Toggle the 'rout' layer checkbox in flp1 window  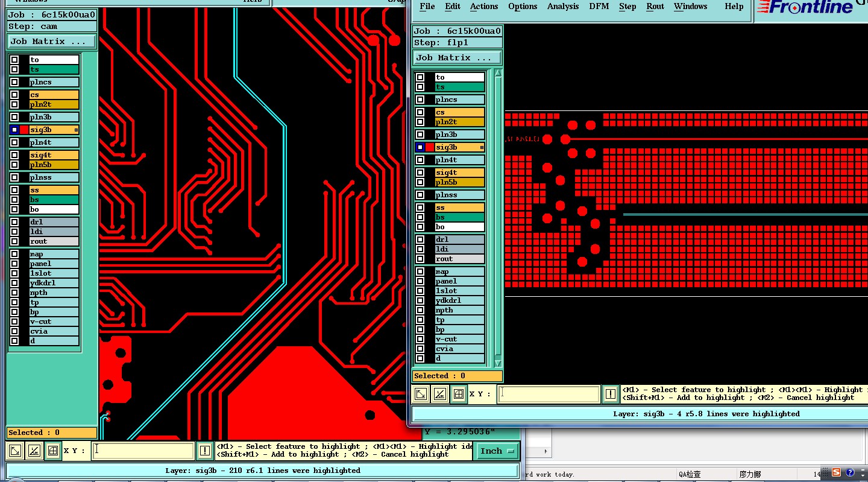420,259
